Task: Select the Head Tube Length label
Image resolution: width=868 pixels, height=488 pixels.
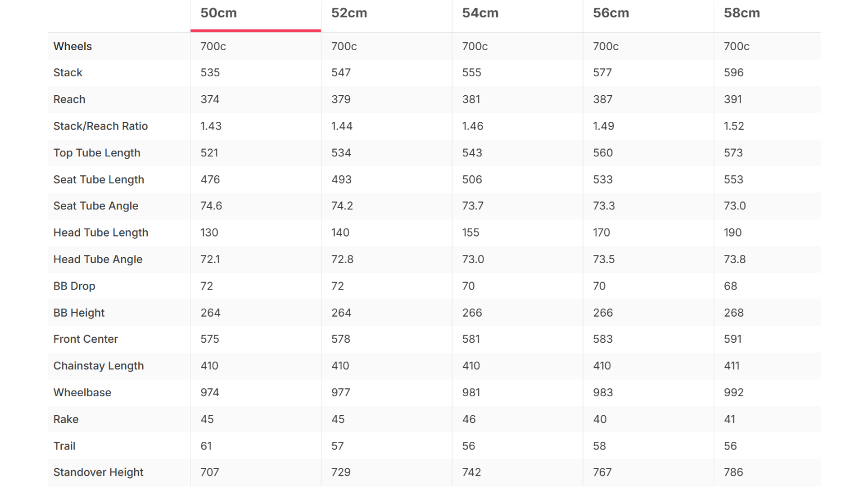Action: [x=101, y=233]
